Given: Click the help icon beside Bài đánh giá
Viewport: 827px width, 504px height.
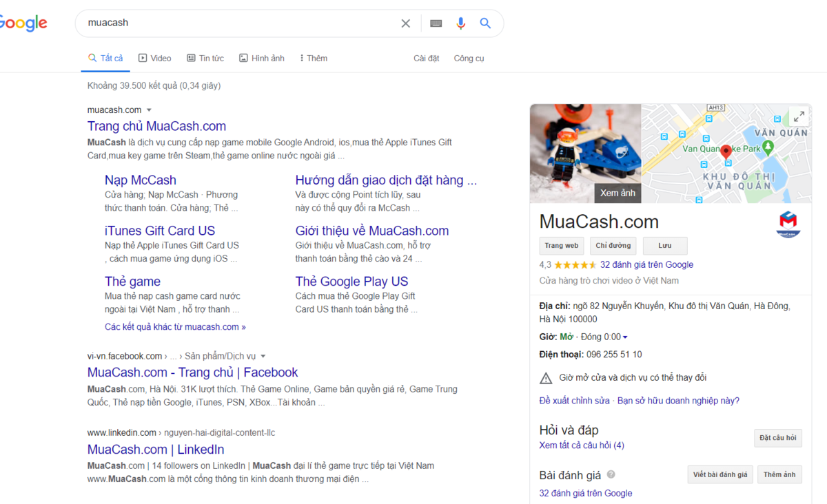Looking at the screenshot, I should point(611,474).
